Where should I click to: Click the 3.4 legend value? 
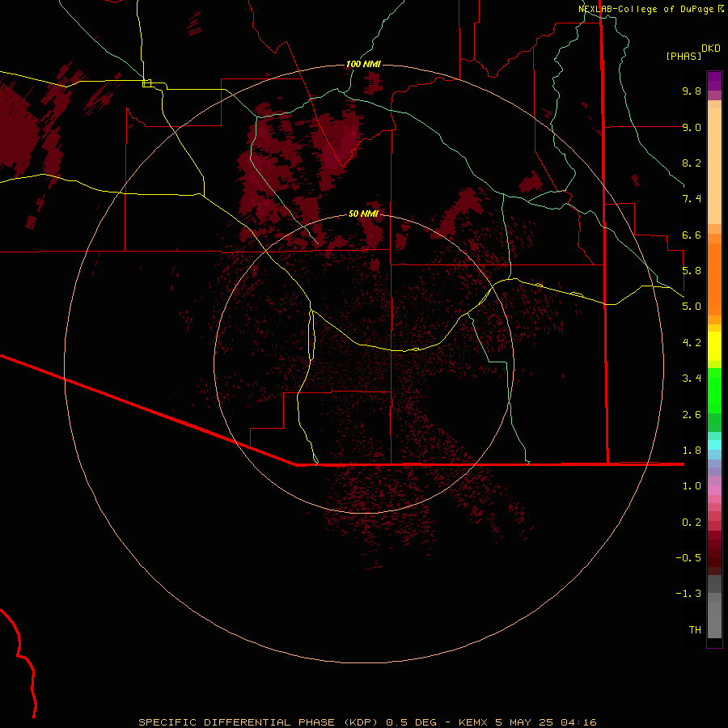pyautogui.click(x=692, y=379)
